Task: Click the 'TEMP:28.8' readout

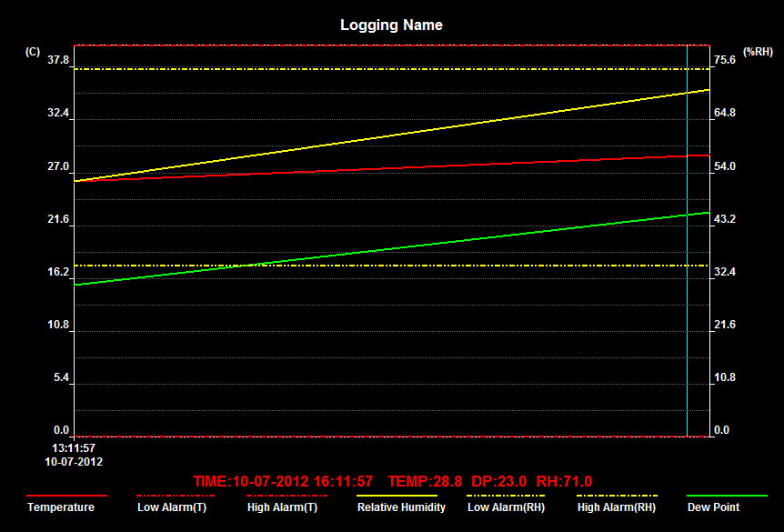Action: (425, 481)
